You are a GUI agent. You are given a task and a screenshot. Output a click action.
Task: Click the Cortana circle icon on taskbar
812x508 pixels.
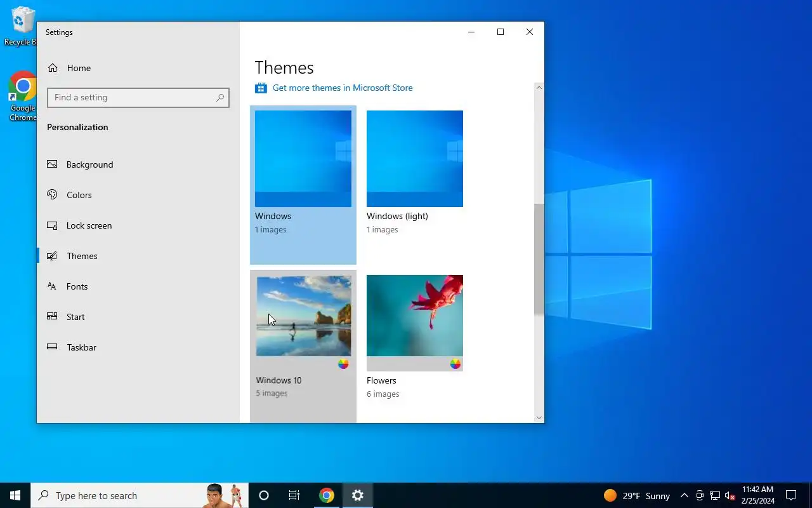[264, 495]
